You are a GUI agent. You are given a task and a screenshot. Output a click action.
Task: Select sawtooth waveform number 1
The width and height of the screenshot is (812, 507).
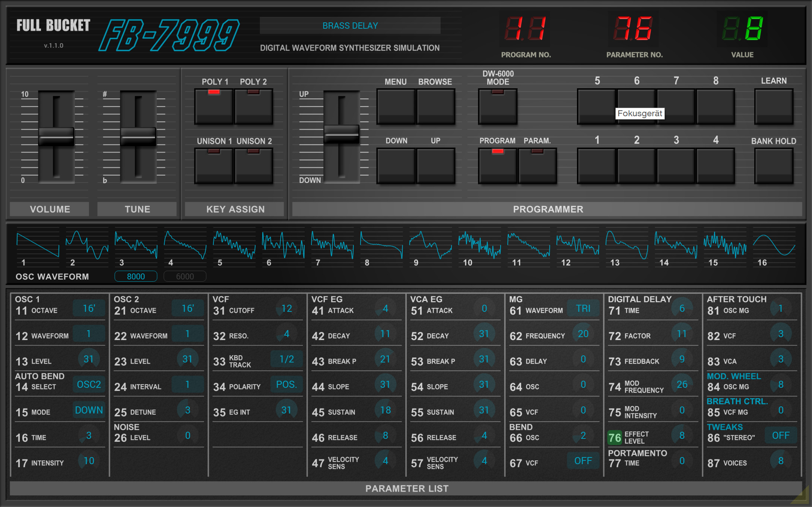click(38, 245)
